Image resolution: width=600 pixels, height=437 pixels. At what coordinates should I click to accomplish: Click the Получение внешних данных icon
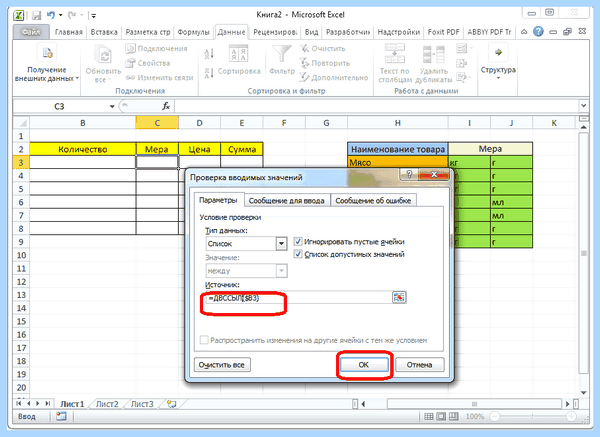click(x=47, y=53)
